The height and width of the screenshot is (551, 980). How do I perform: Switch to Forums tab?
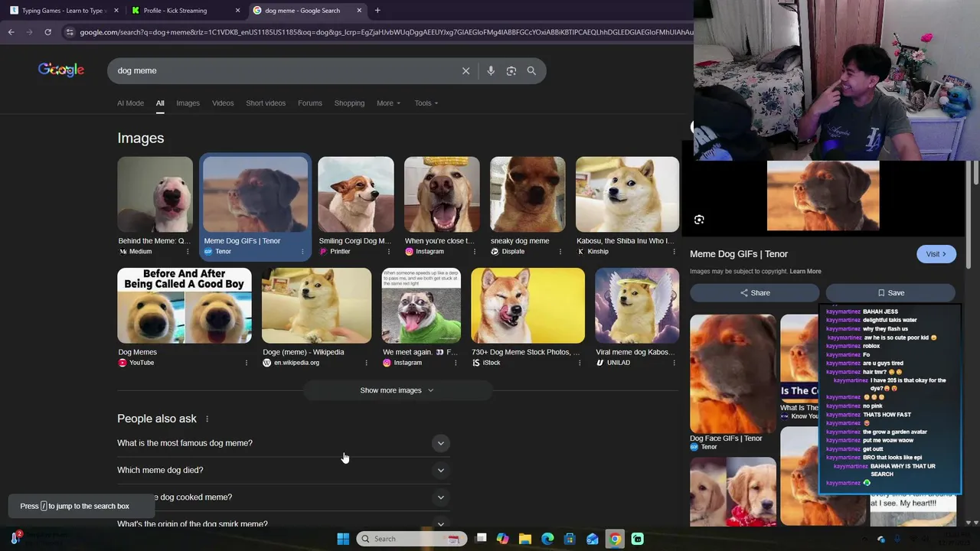click(310, 103)
